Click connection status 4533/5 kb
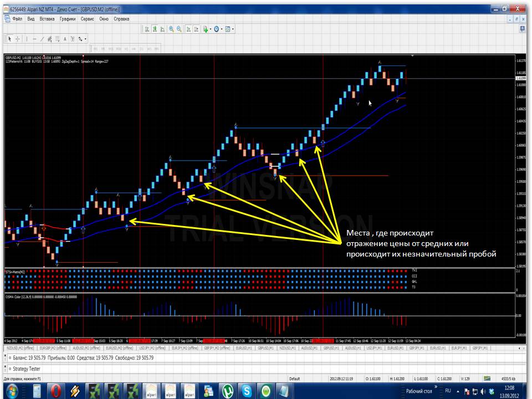 (508, 378)
